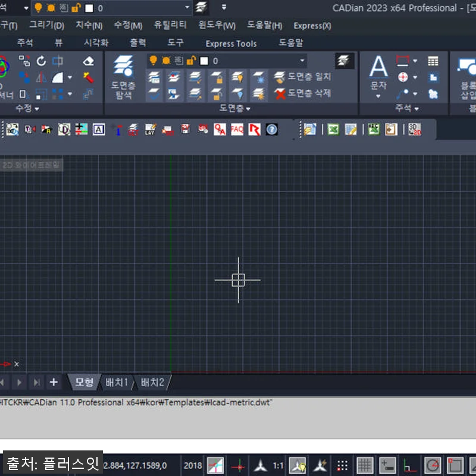Open the layer dropdown in 도면층 panel
This screenshot has width=476, height=476.
point(302,61)
